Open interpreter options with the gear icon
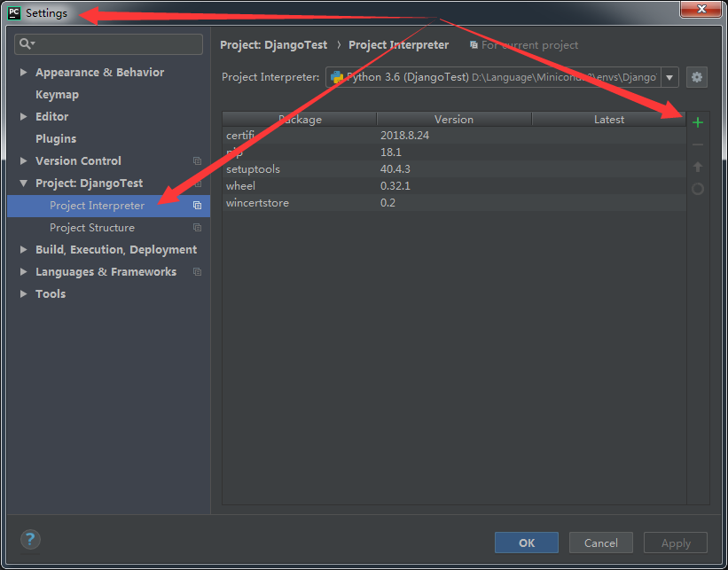The width and height of the screenshot is (728, 570). click(x=697, y=77)
